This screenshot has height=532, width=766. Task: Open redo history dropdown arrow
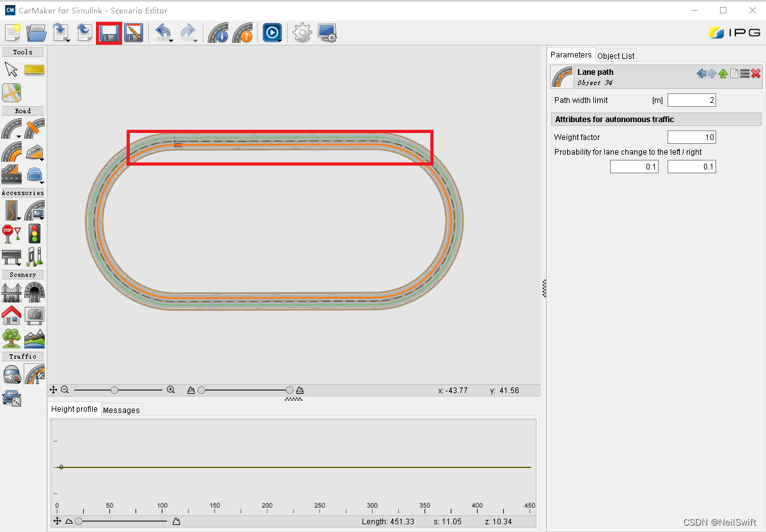tap(196, 40)
